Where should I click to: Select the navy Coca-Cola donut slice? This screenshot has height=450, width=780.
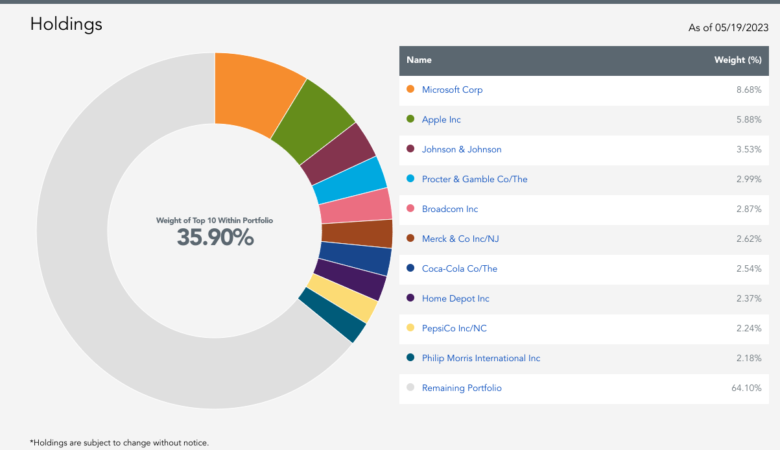pyautogui.click(x=355, y=259)
